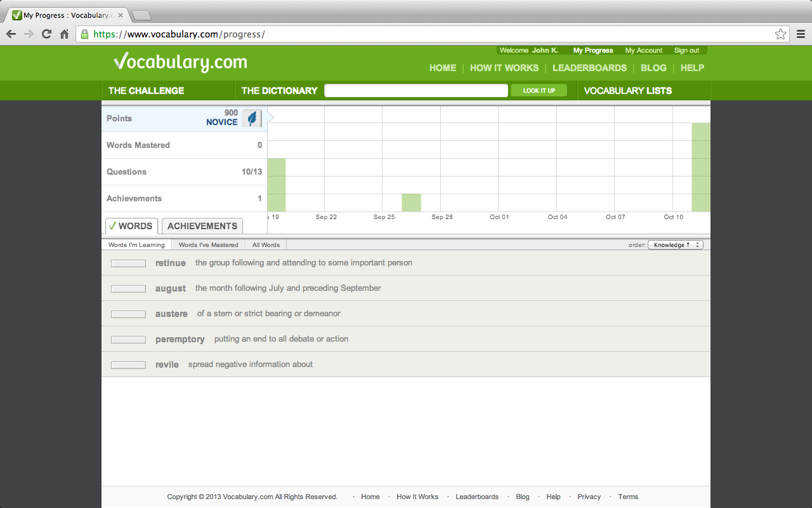The image size is (812, 508).
Task: Select Words I've Mastered tab
Action: pos(209,244)
